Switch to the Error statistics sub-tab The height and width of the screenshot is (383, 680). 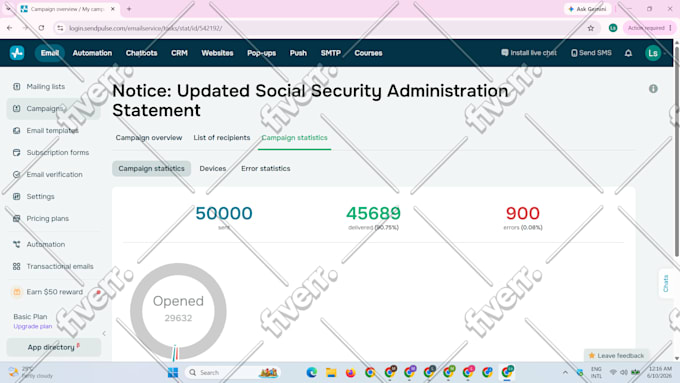[x=265, y=168]
